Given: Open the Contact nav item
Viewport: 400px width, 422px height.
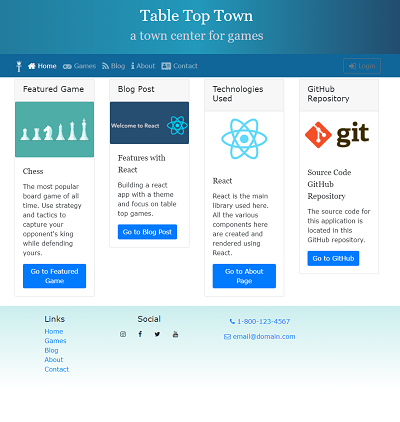Looking at the screenshot, I should [x=179, y=66].
